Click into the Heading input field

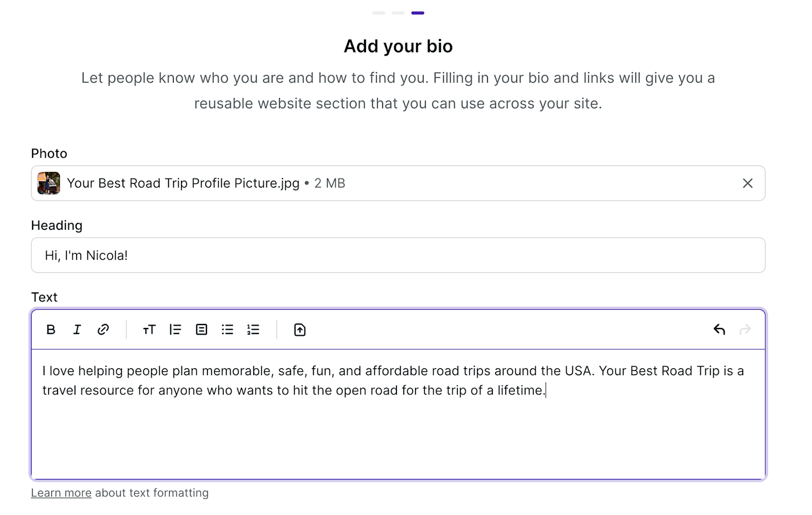(398, 255)
